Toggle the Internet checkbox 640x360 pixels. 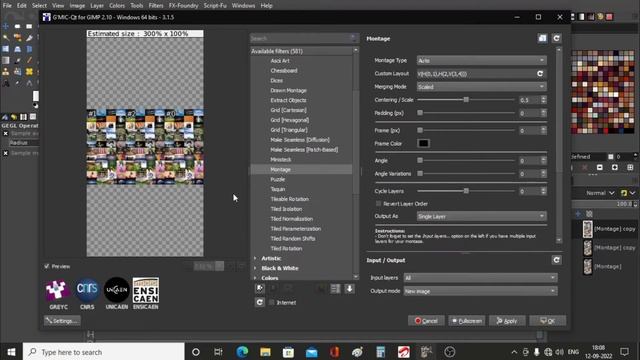point(271,302)
